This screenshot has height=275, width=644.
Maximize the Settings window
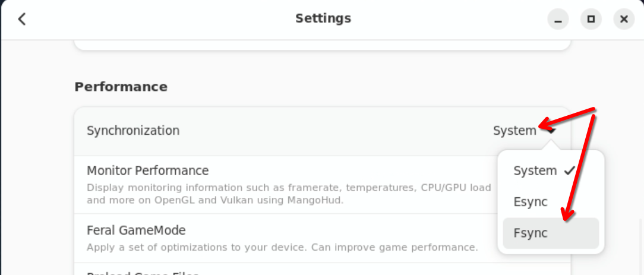[591, 19]
